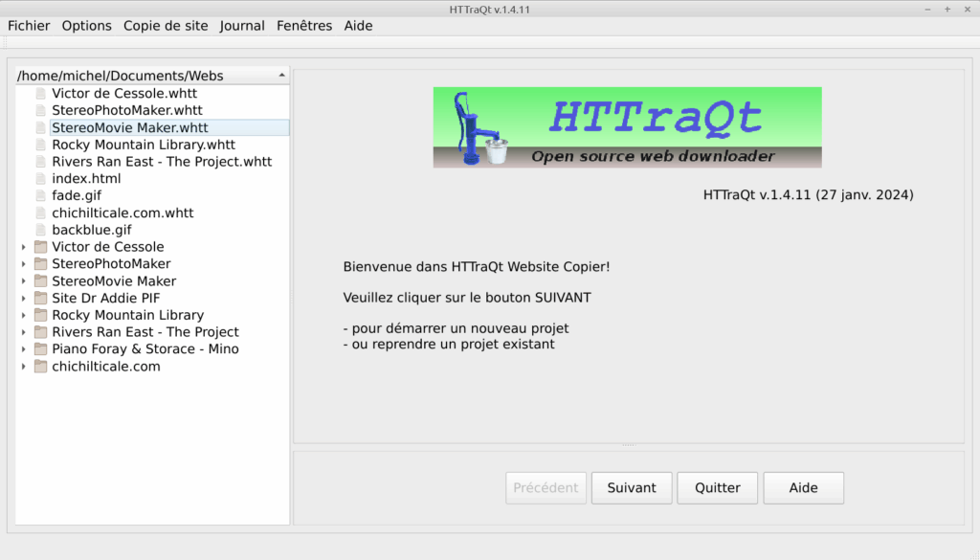Expand the Piano Foray & Storace folder
980x560 pixels.
[x=23, y=349]
